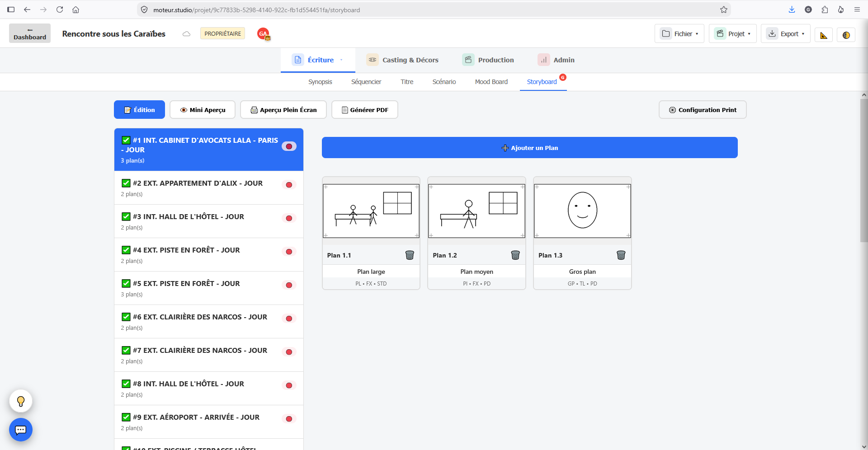Click the page vertical scrollbar
The image size is (868, 450).
coord(864,171)
